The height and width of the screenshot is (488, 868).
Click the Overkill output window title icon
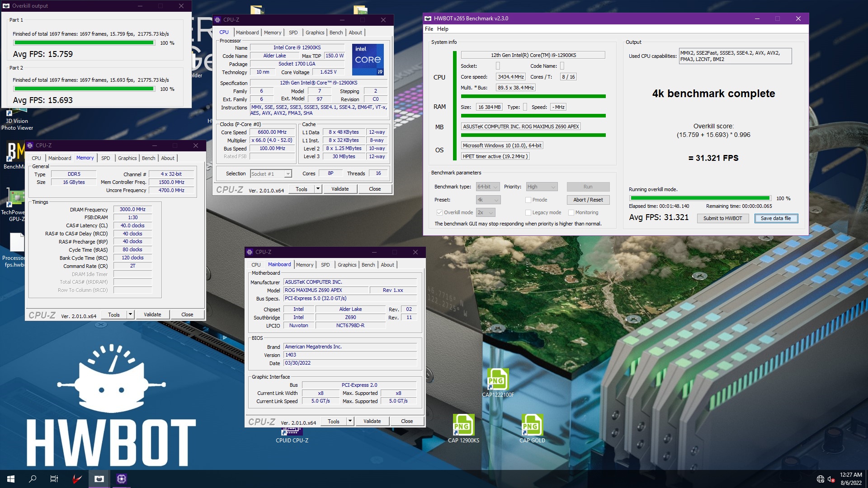click(6, 6)
